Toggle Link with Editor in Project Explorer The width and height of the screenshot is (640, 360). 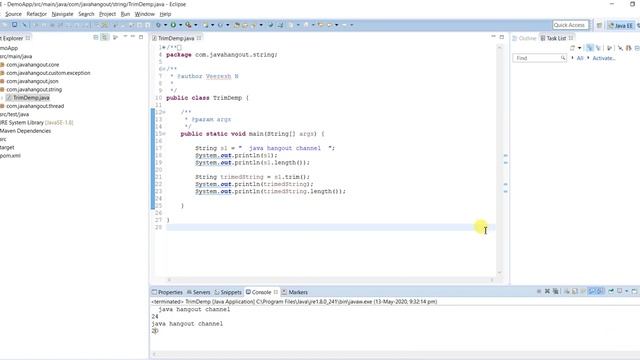pos(104,38)
